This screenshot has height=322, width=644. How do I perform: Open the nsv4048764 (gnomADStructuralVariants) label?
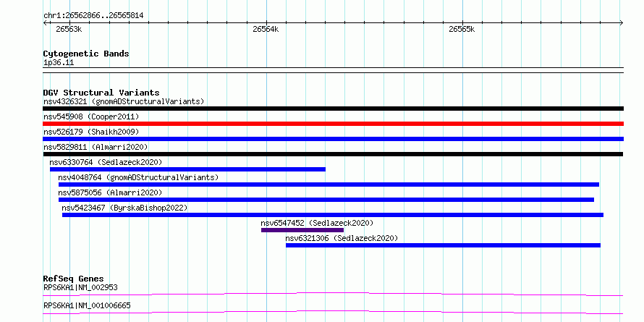pyautogui.click(x=138, y=177)
